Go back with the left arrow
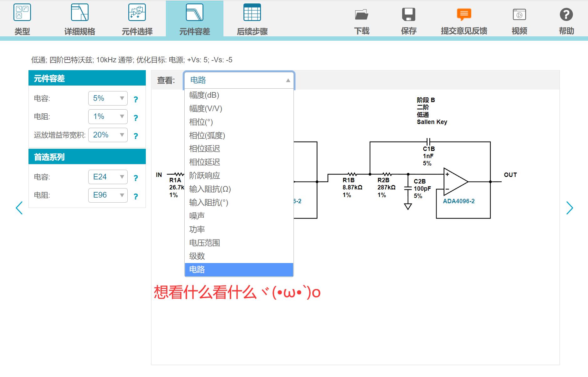Screen dimensions: 588x377 point(19,208)
